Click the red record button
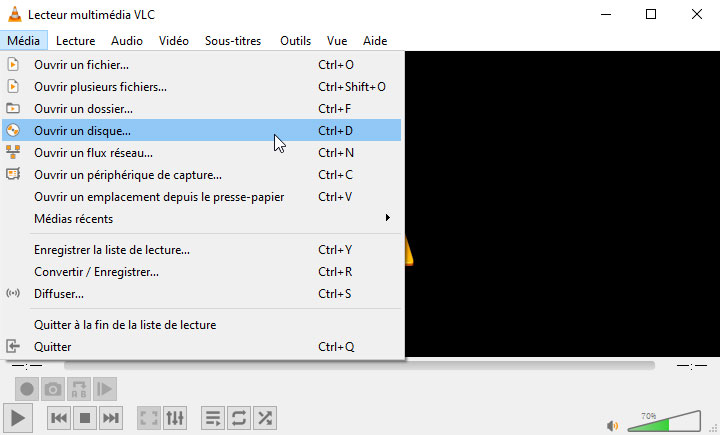Screen dimensions: 720x435 (27, 389)
